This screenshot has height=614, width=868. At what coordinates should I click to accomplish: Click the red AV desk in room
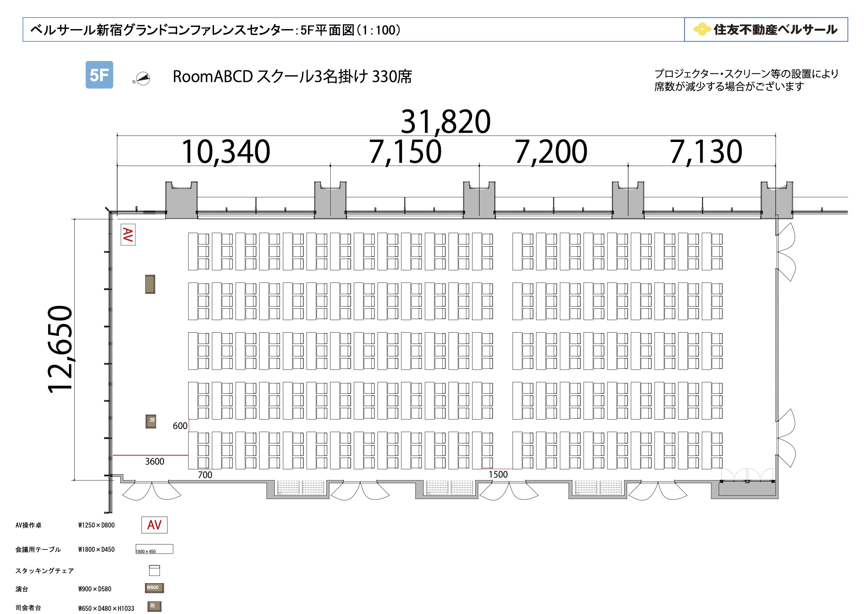(x=128, y=234)
